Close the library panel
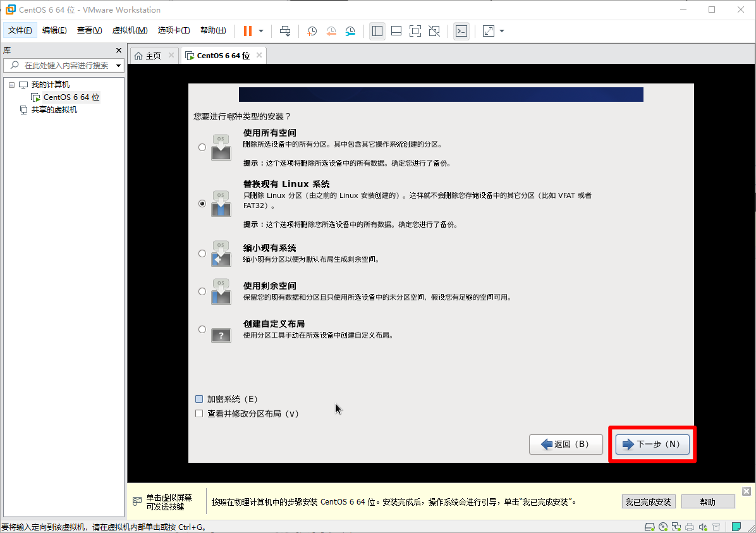This screenshot has width=756, height=533. 119,50
